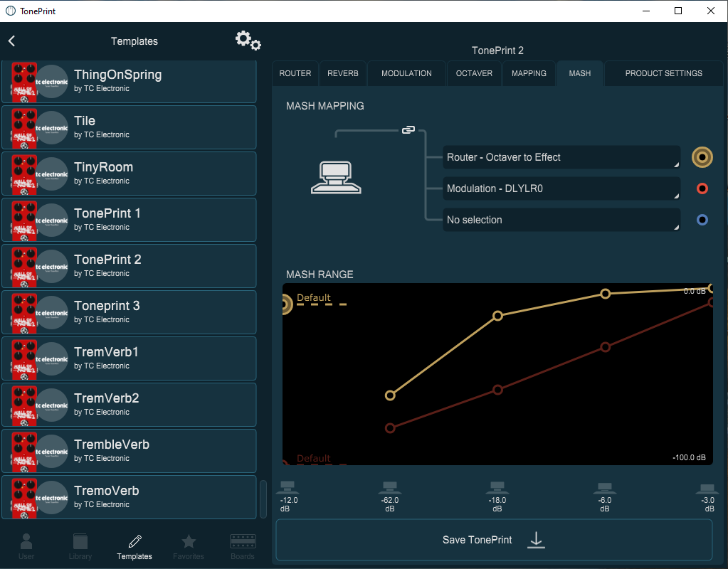Switch to the PRODUCT SETTINGS tab
This screenshot has width=728, height=569.
[x=663, y=73]
